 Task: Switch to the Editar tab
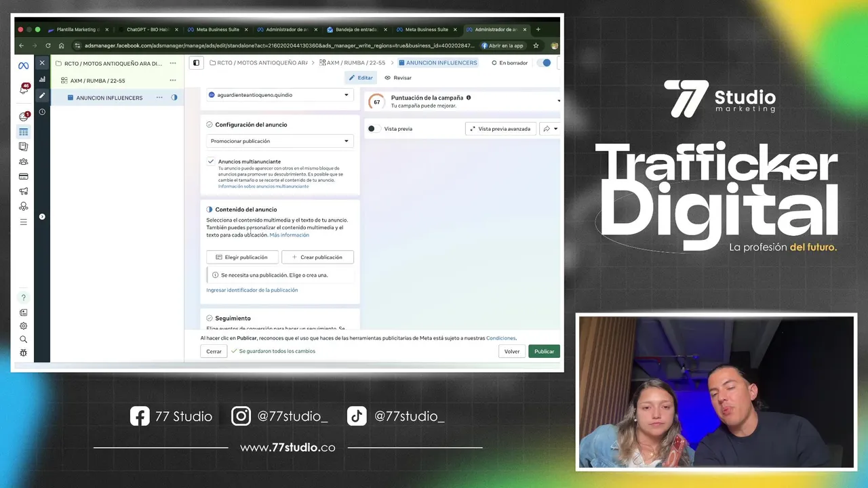[361, 78]
